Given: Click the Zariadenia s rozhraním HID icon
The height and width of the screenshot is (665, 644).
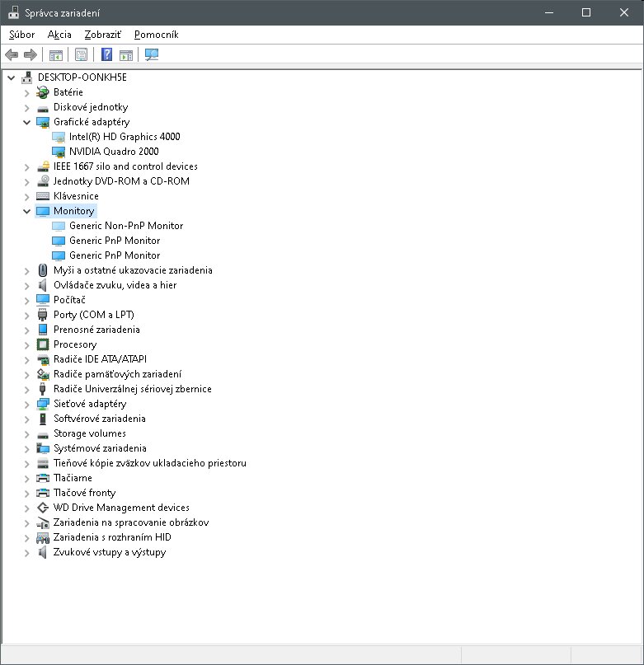Looking at the screenshot, I should click(42, 538).
